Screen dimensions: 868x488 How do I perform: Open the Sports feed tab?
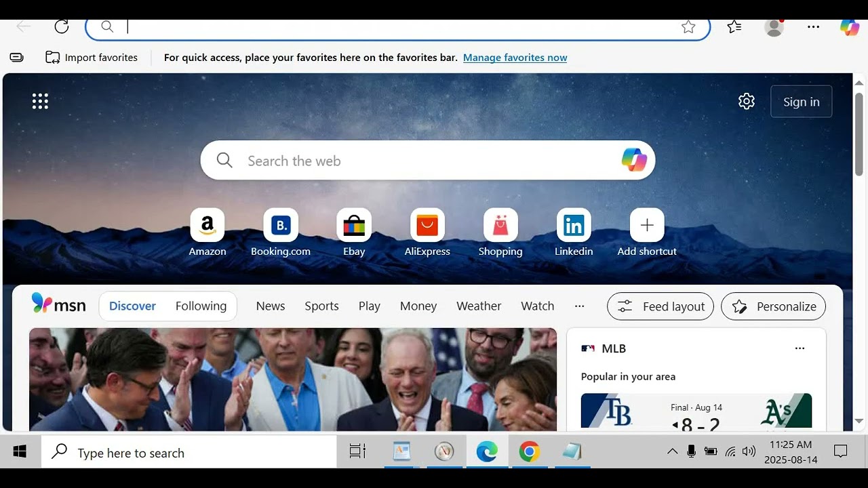(321, 306)
